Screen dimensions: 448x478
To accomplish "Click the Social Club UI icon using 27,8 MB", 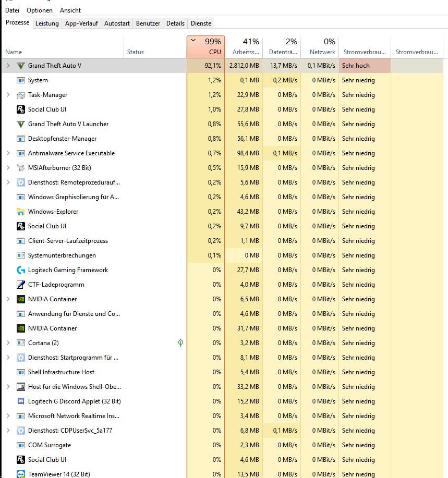I will click(x=20, y=109).
